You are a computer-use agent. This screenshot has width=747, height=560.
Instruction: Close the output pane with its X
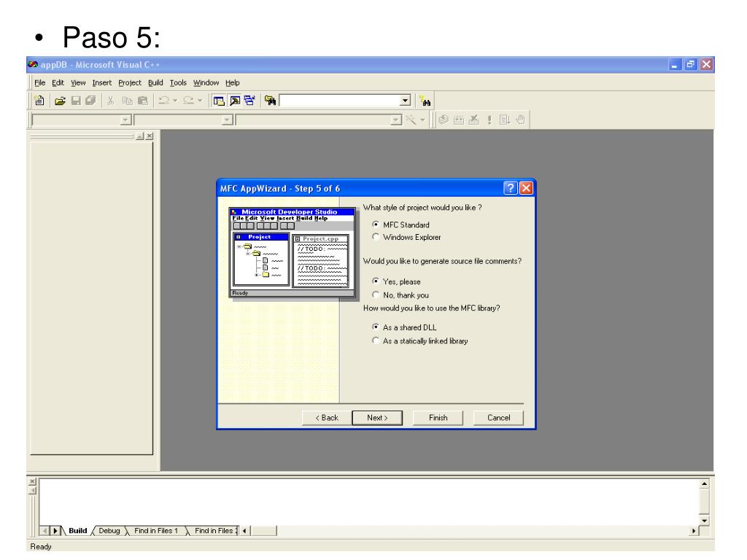pyautogui.click(x=32, y=481)
